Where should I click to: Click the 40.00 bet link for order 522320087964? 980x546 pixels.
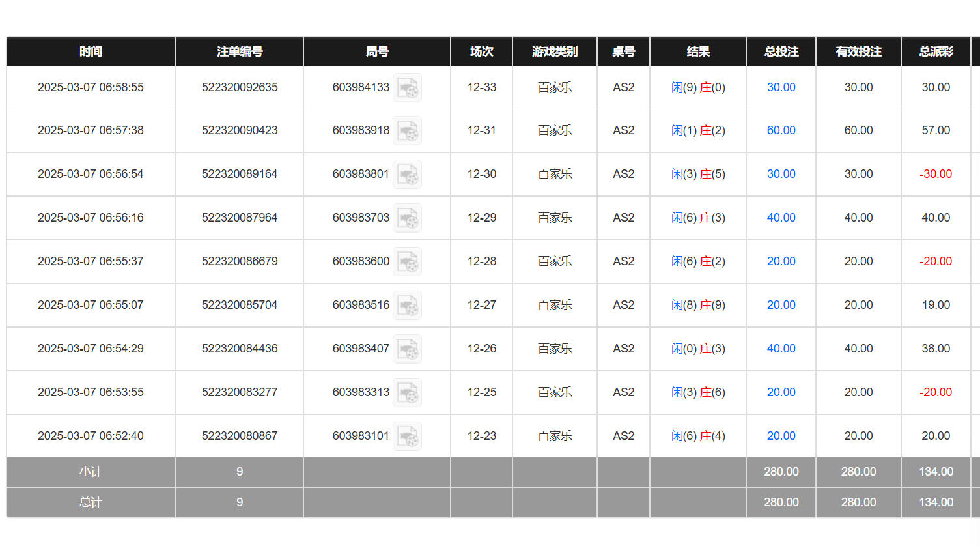click(781, 218)
